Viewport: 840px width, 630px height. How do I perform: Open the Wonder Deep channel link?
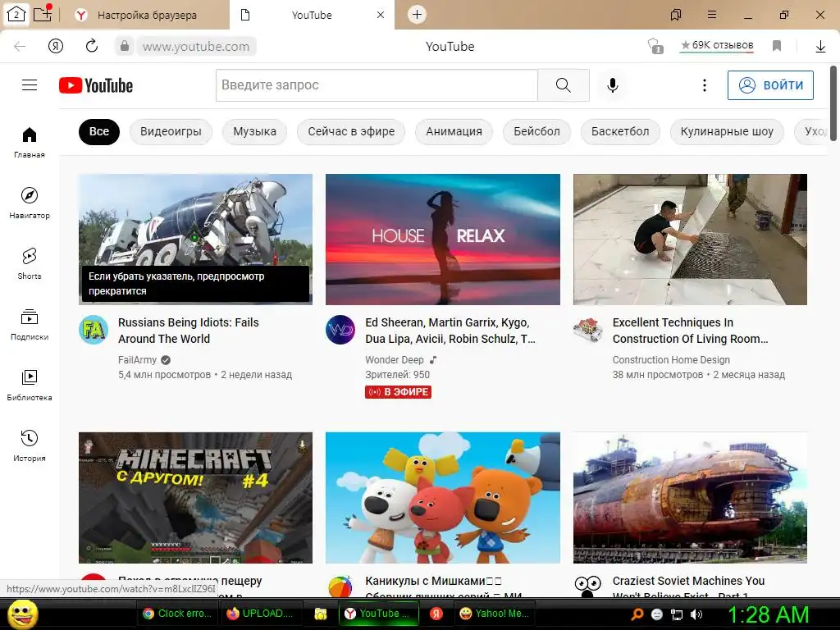tap(395, 360)
